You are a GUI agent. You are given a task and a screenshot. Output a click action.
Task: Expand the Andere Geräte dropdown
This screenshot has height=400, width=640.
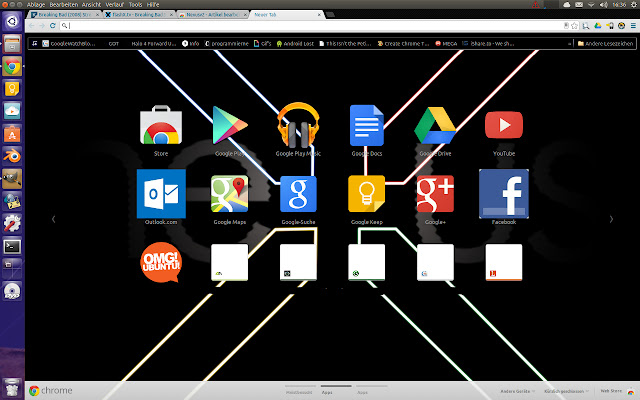coord(518,391)
